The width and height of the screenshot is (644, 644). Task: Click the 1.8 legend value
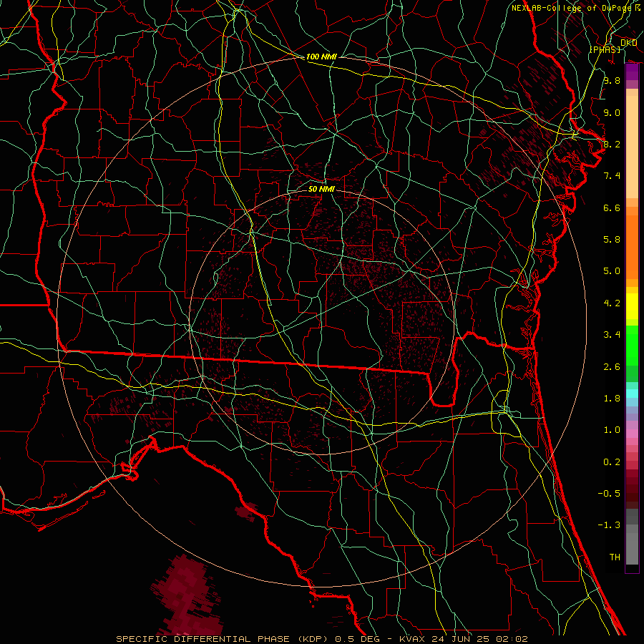(612, 399)
